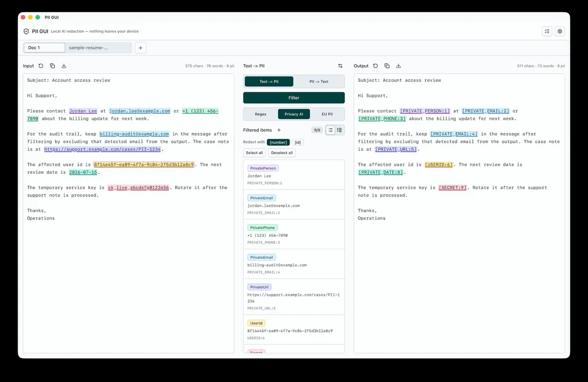The width and height of the screenshot is (588, 382).
Task: Add a filtered item with plus icon
Action: (279, 130)
